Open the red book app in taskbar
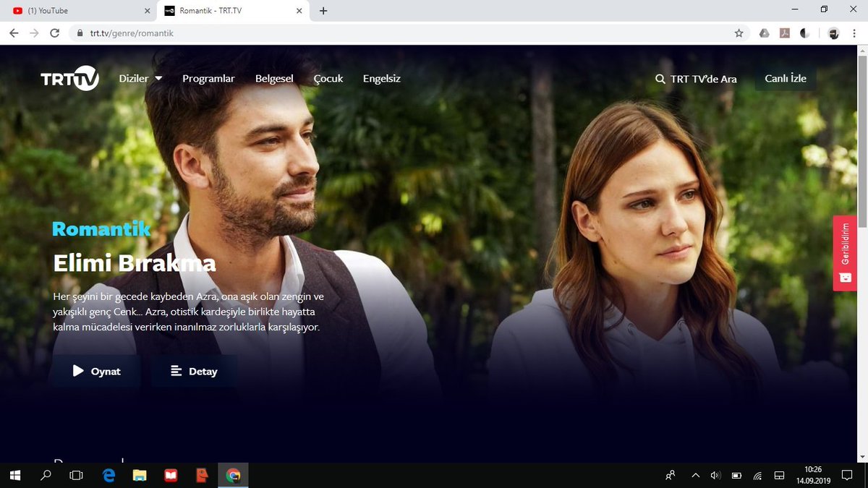Screen dimensions: 868x488 (171, 475)
